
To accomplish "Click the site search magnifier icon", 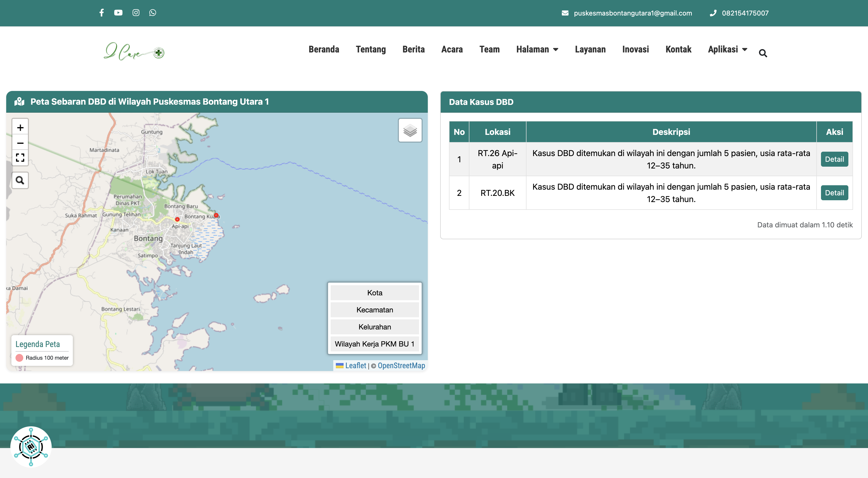I will [763, 53].
